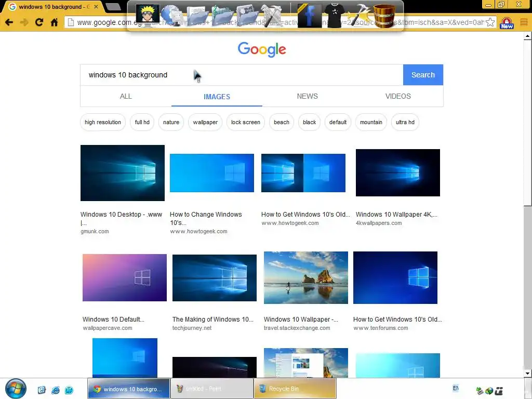Bookmark this page with the star icon

(x=490, y=22)
